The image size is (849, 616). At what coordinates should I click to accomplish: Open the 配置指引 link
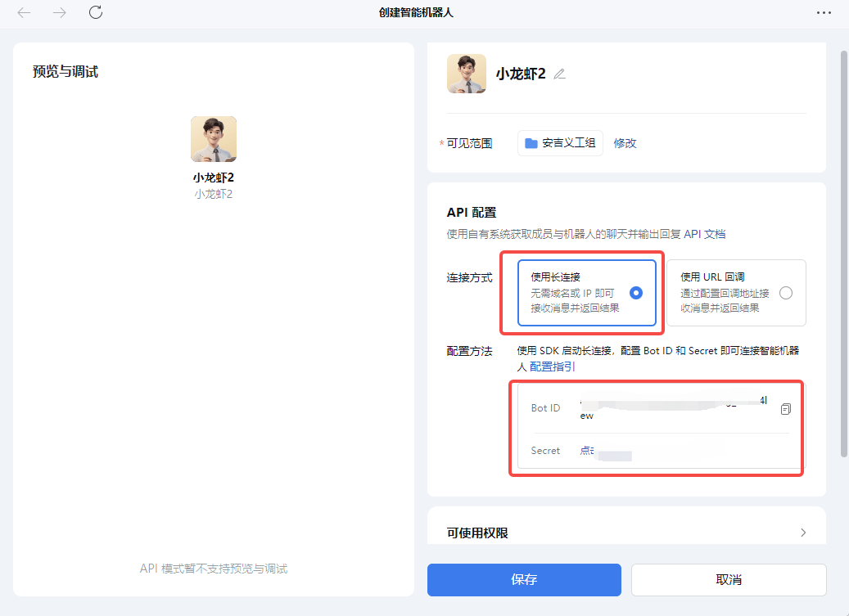click(553, 366)
